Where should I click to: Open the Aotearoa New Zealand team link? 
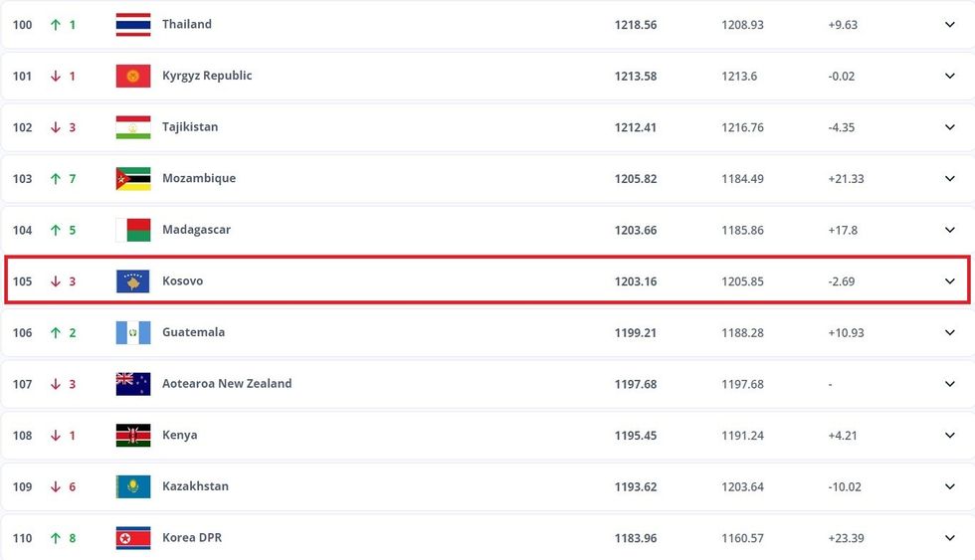pyautogui.click(x=227, y=384)
